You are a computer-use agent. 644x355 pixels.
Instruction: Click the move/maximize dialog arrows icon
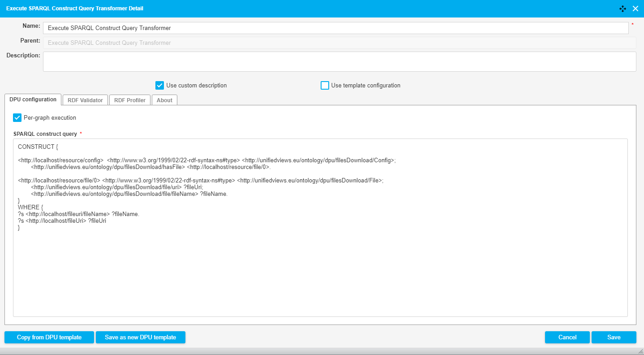(623, 9)
